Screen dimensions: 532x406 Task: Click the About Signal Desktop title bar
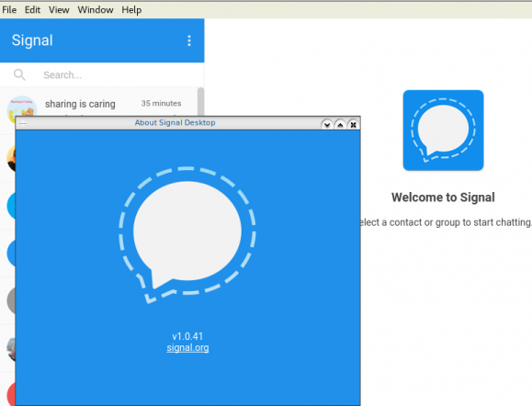pos(175,123)
